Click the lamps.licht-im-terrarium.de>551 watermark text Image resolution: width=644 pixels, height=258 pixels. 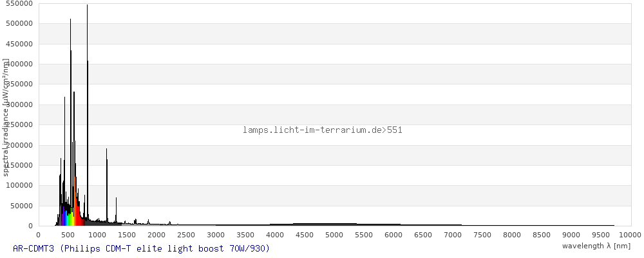coord(323,130)
